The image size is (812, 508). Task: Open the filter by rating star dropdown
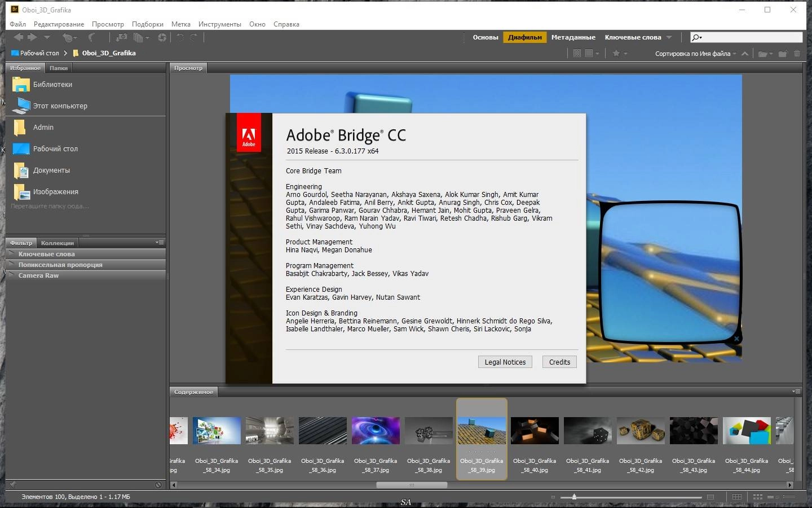click(620, 53)
